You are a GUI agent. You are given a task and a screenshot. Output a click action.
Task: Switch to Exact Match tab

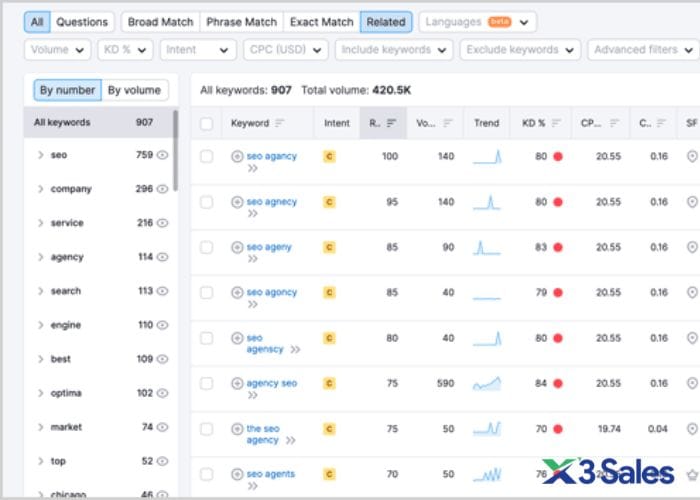[x=322, y=22]
